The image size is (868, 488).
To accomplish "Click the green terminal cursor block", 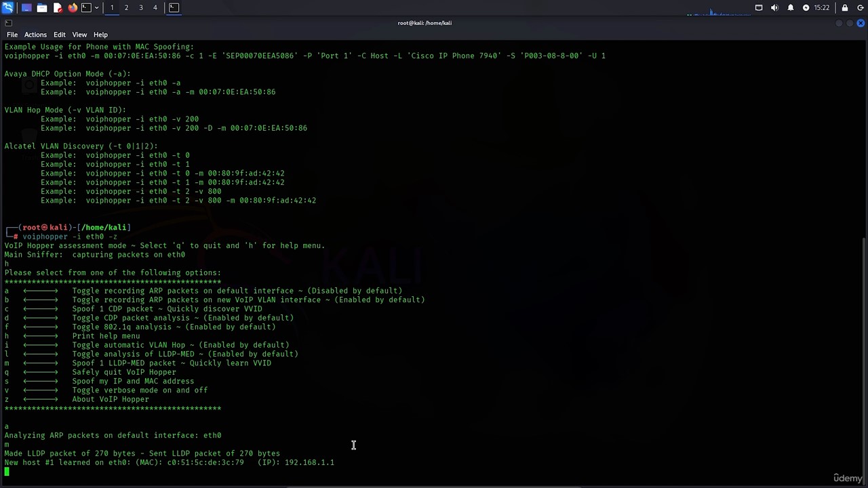I will coord(7,472).
